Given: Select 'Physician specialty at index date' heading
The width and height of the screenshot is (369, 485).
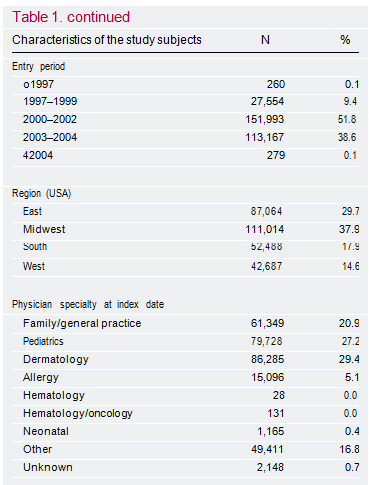Looking at the screenshot, I should 88,305.
